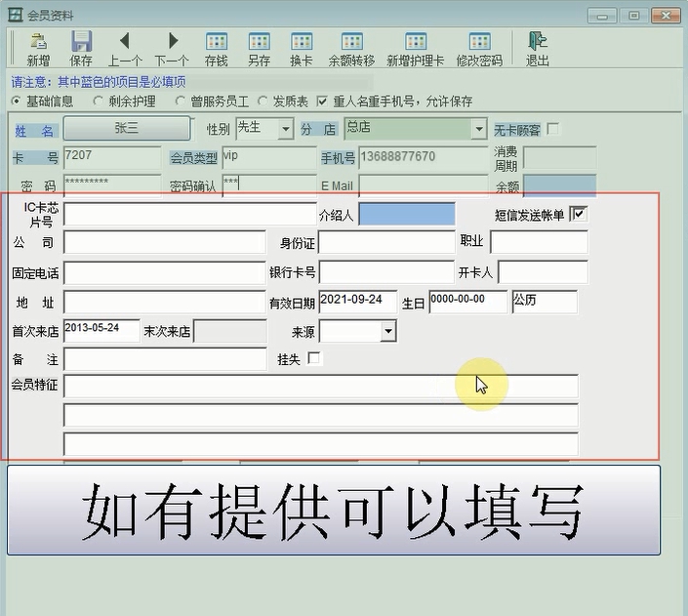The image size is (688, 616).
Task: Select the 剩余护理 radio option
Action: tap(98, 102)
